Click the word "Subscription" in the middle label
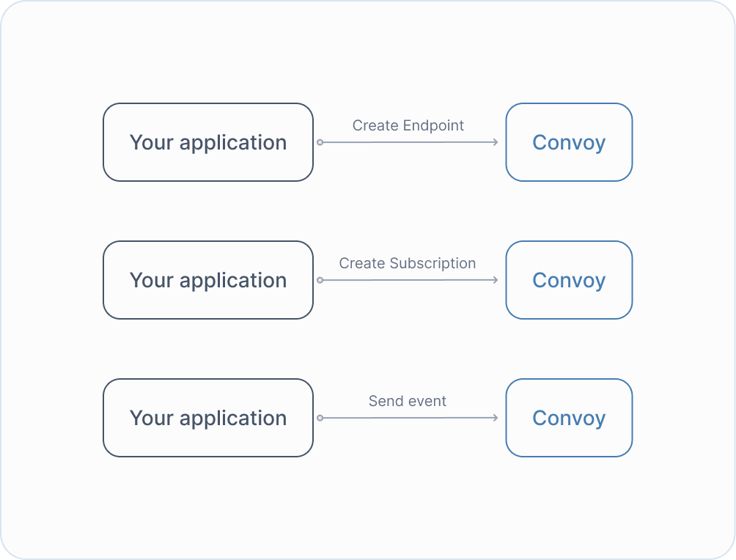 coord(433,263)
